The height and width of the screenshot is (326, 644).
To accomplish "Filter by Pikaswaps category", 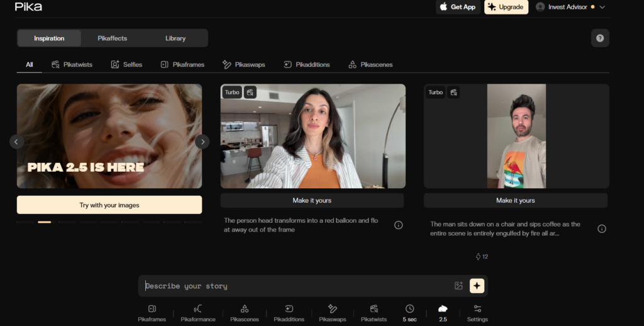I will 243,65.
